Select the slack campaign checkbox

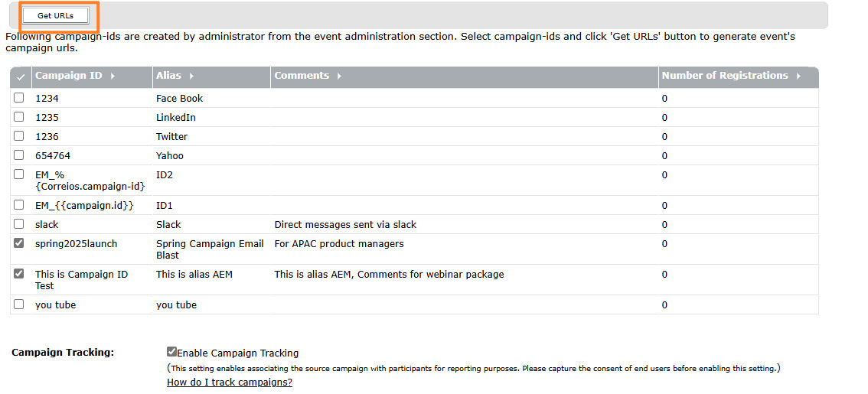click(x=19, y=224)
